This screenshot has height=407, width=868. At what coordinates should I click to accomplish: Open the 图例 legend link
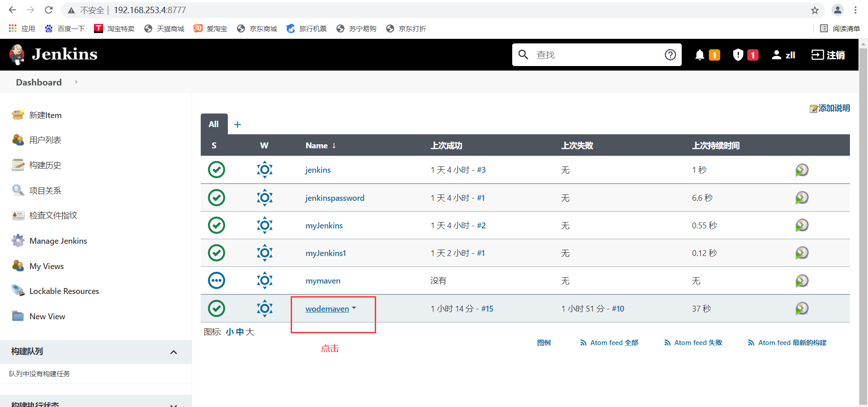click(x=544, y=343)
